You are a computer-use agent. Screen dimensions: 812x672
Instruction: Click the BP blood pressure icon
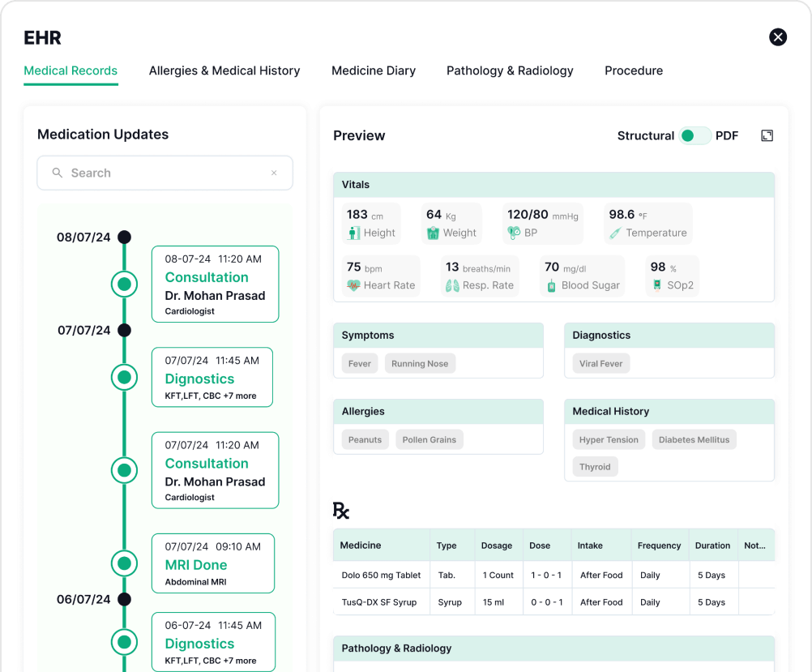[514, 233]
